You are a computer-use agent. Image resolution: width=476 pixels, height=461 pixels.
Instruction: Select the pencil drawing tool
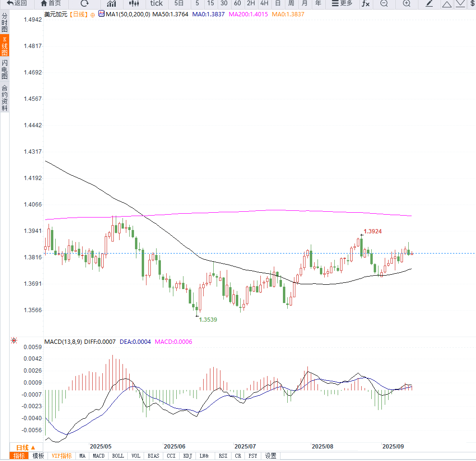point(429,3)
